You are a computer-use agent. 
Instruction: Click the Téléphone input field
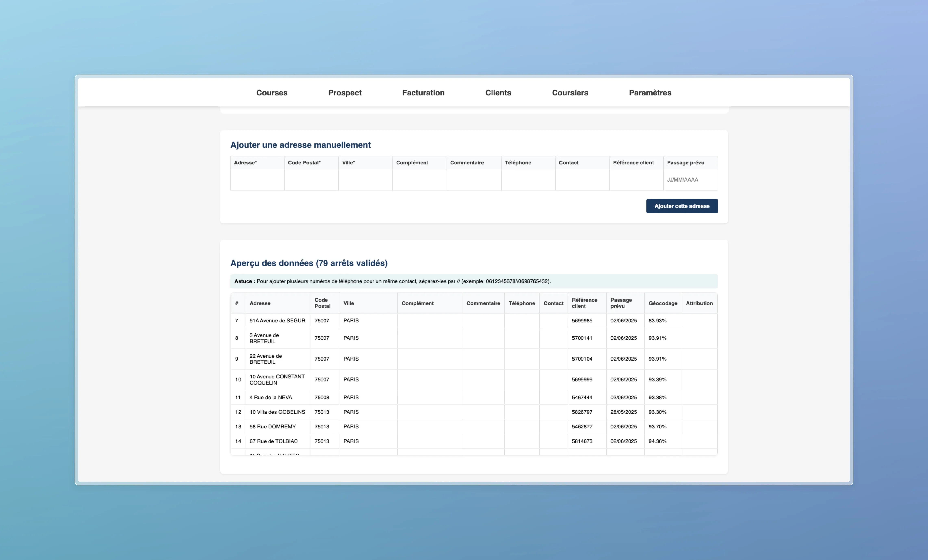point(528,180)
